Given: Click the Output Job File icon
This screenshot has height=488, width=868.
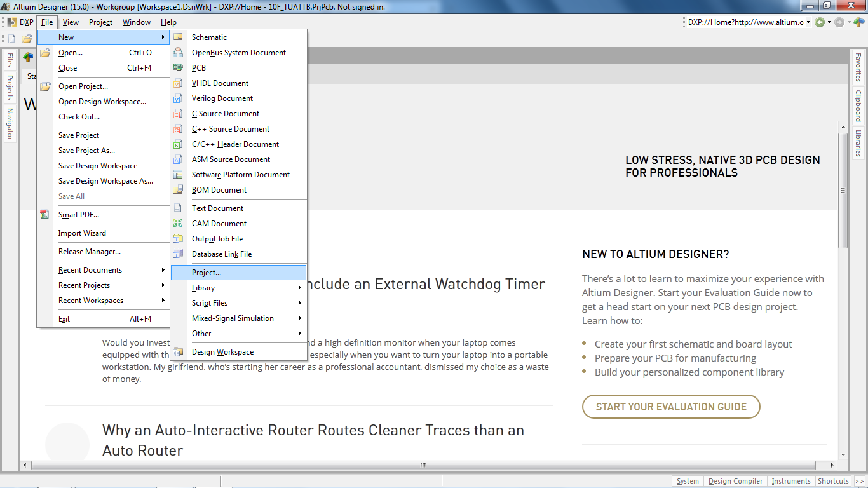Looking at the screenshot, I should click(179, 239).
